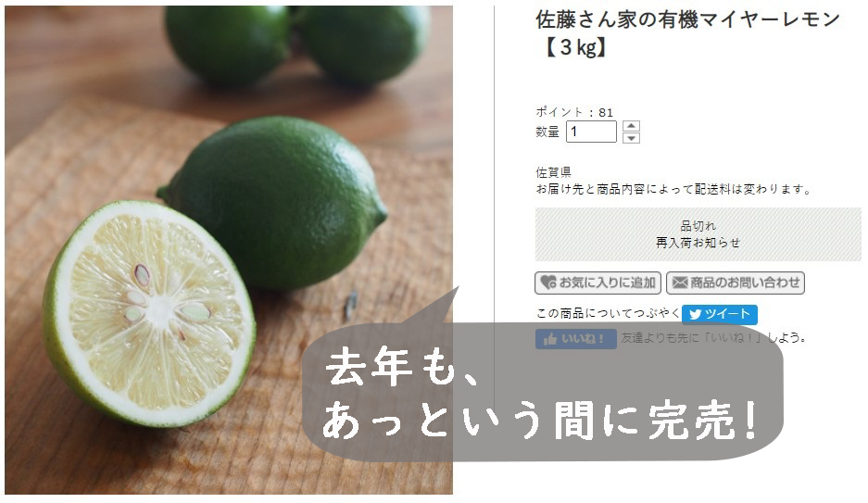Click the envelope icon for 商品のお問い合わせ
Screen dimensions: 868x503
[680, 283]
